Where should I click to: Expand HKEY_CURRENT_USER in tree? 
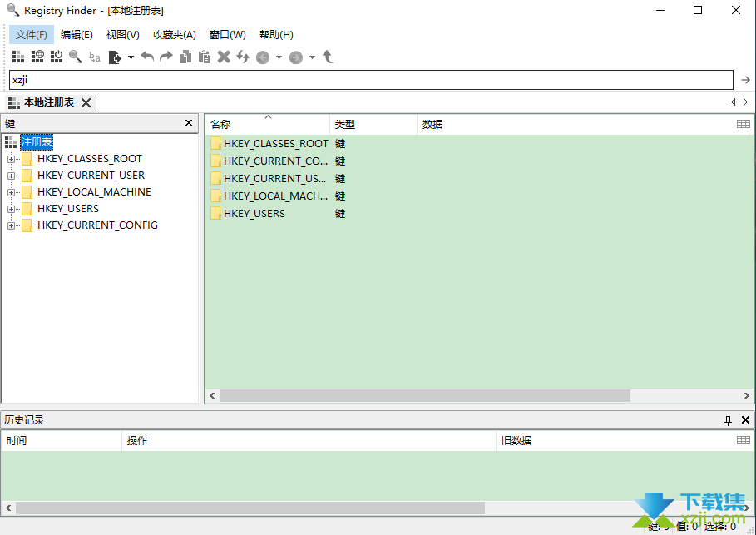click(11, 176)
